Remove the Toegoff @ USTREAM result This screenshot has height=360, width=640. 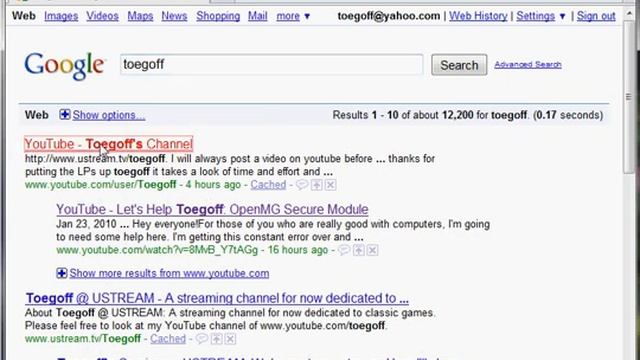[x=230, y=339]
